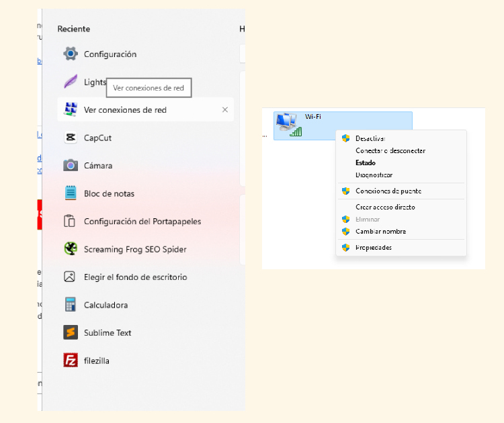The height and width of the screenshot is (423, 504).
Task: Click the CapCut label in recents
Action: [97, 138]
